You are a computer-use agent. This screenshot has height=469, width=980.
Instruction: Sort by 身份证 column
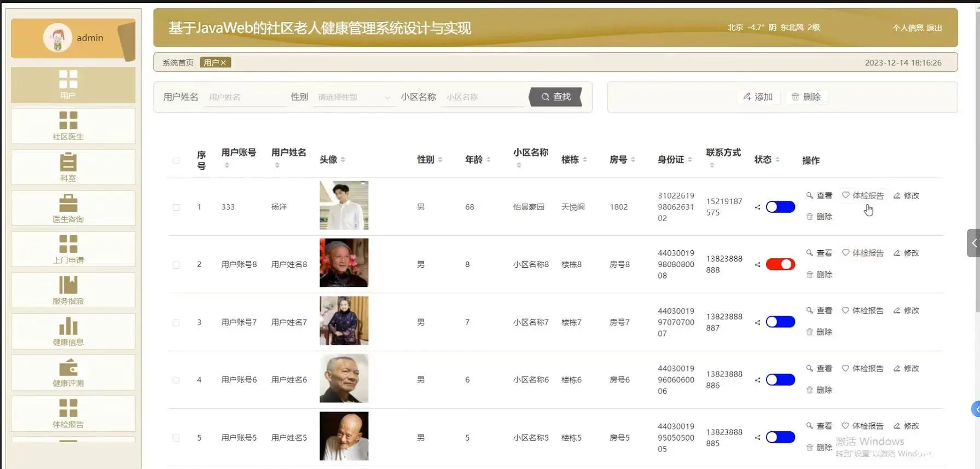(x=690, y=160)
